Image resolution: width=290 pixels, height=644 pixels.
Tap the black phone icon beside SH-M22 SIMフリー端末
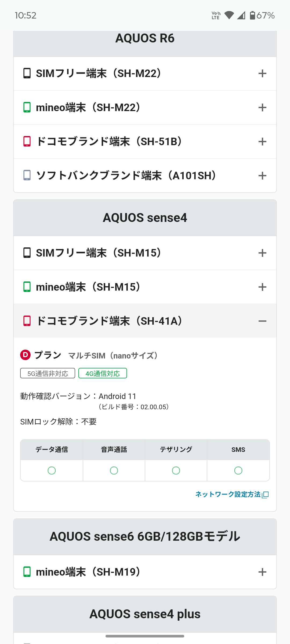tap(27, 73)
